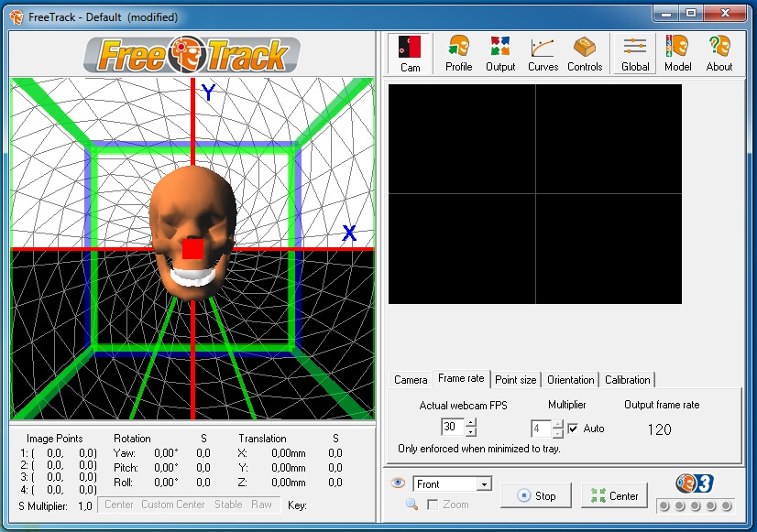Click the Actual webcam FPS field
The width and height of the screenshot is (757, 532).
[x=453, y=428]
